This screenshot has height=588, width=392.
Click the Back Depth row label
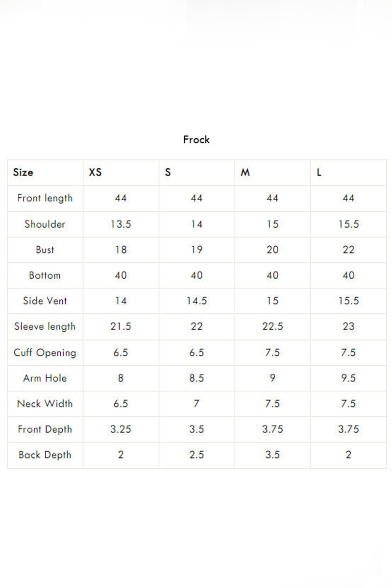click(45, 455)
